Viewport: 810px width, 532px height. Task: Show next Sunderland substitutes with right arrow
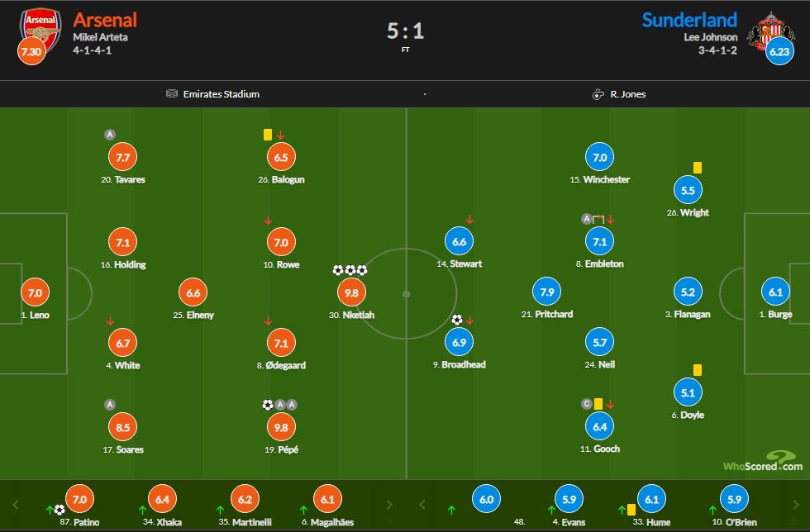click(795, 505)
